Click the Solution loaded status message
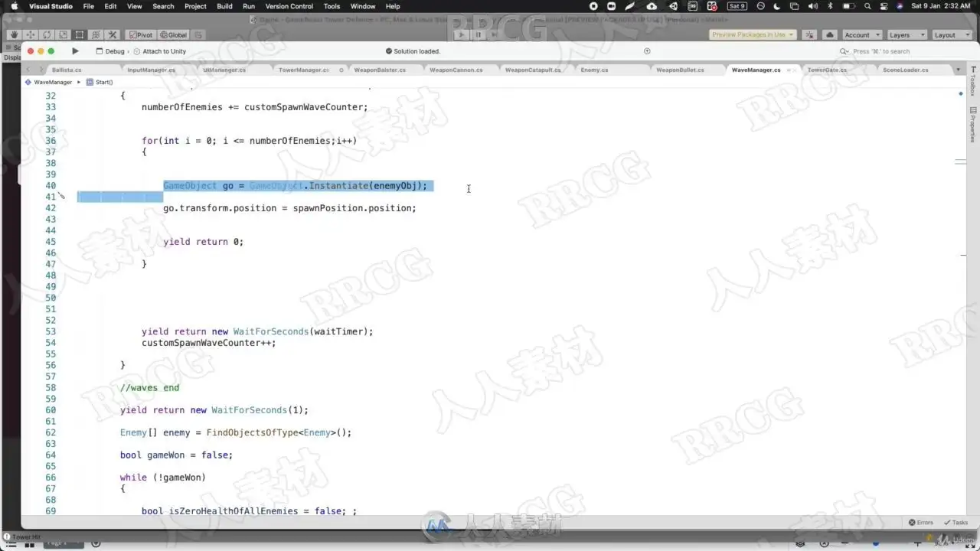This screenshot has height=551, width=980. 413,51
